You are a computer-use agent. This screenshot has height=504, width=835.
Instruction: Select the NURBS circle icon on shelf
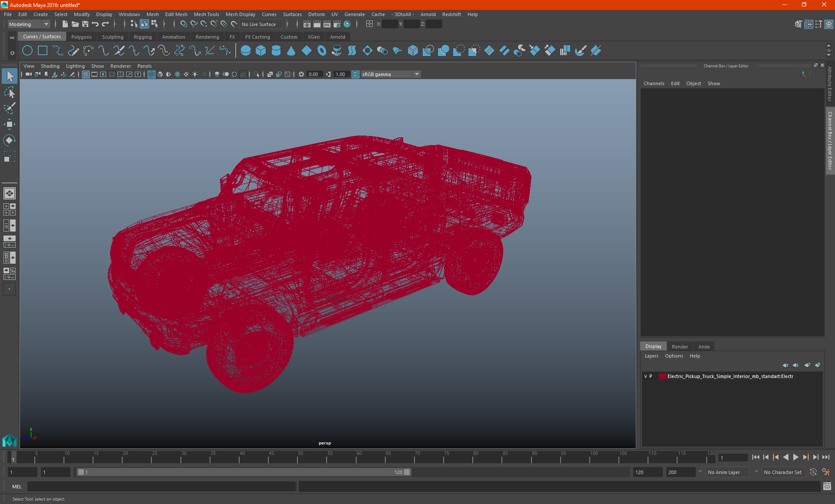(27, 51)
